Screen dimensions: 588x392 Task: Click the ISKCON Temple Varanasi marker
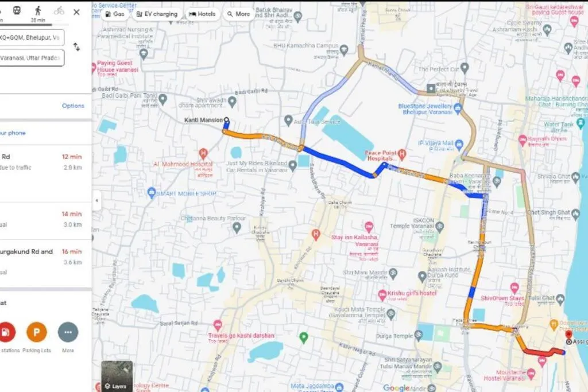pyautogui.click(x=439, y=226)
